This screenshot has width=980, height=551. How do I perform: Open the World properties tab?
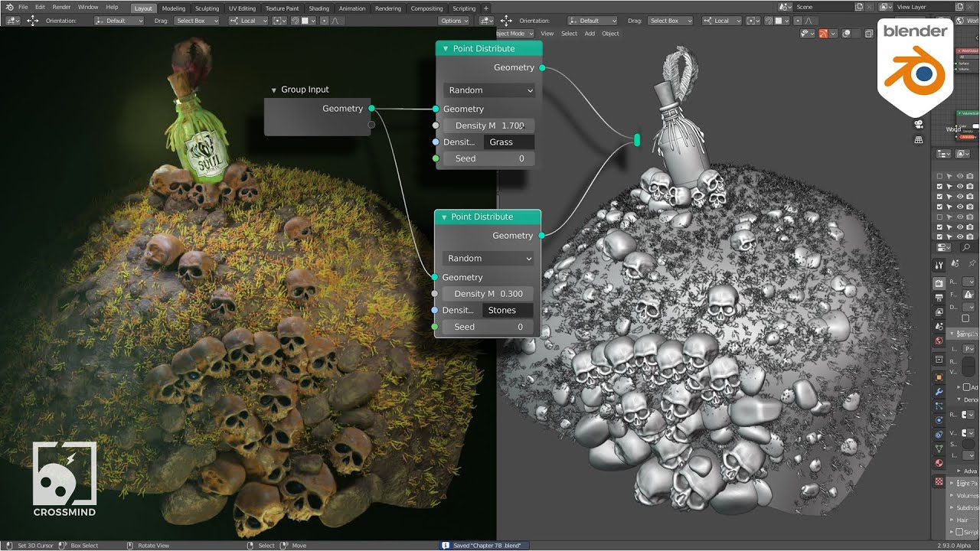[939, 341]
